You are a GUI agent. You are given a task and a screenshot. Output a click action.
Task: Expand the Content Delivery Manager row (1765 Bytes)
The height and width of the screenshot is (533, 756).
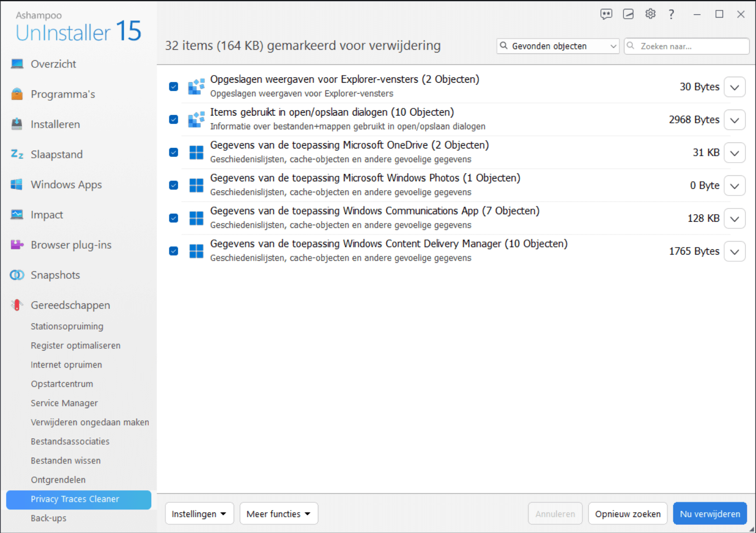pyautogui.click(x=735, y=251)
